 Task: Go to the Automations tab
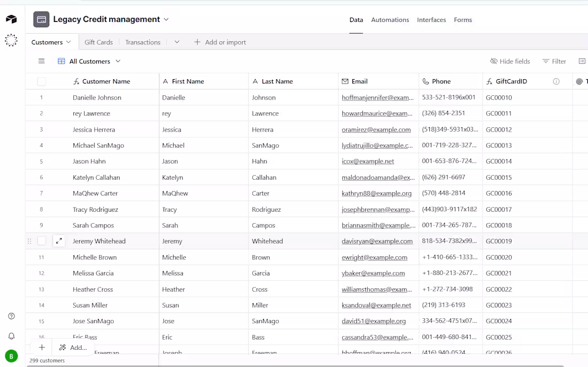[x=390, y=20]
